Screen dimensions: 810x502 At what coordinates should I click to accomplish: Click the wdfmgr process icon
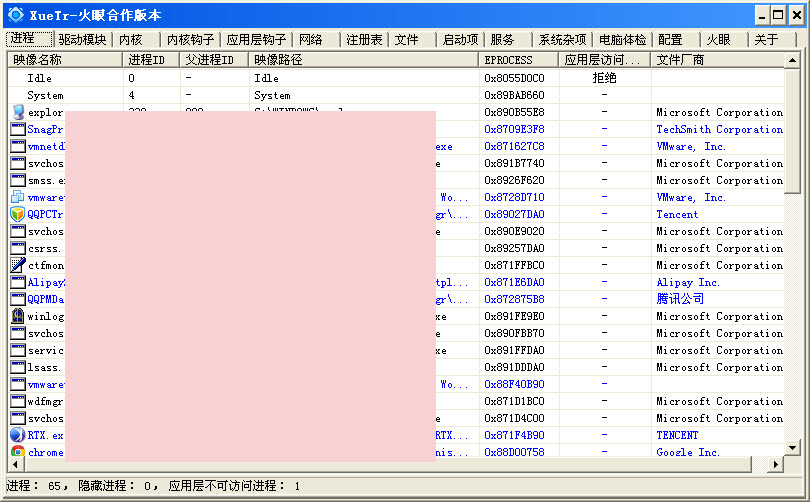click(x=18, y=401)
